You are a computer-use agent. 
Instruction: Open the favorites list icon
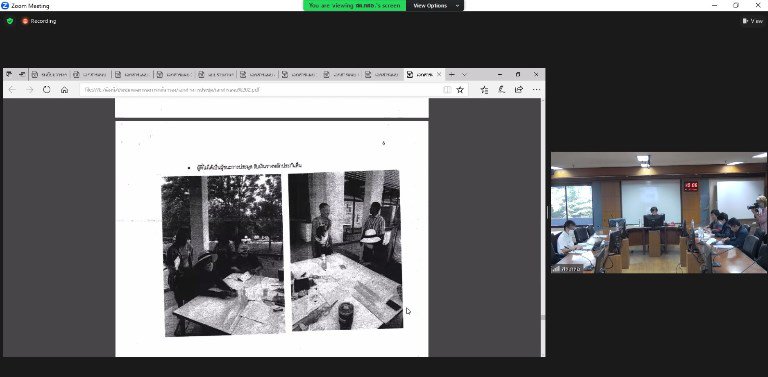click(484, 90)
